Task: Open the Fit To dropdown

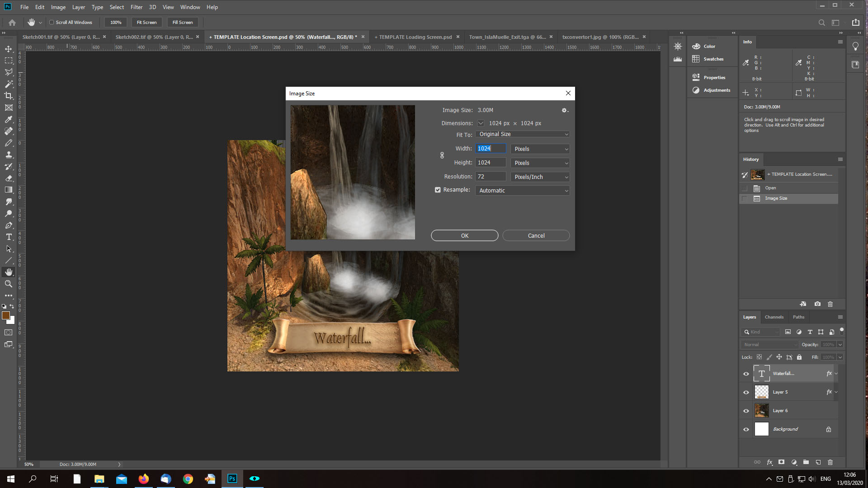Action: [522, 134]
